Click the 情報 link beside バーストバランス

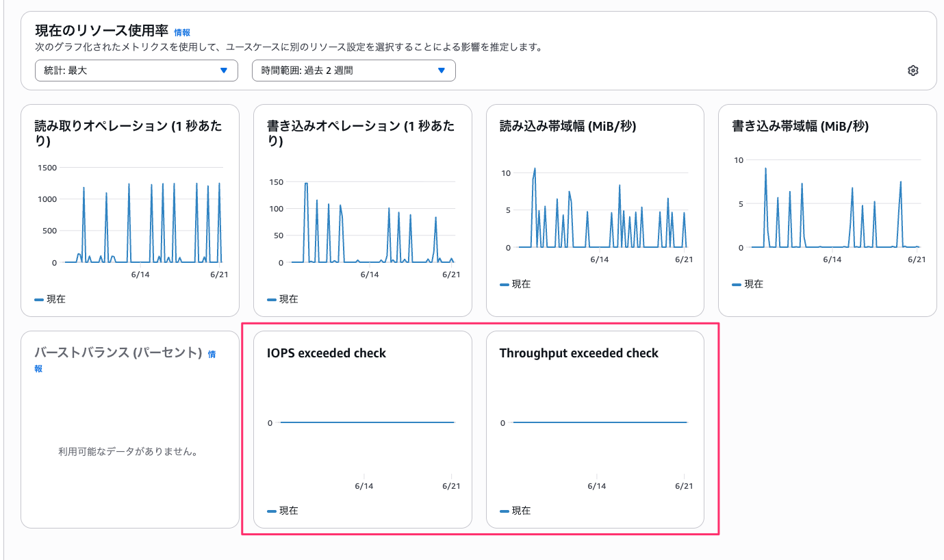point(212,355)
